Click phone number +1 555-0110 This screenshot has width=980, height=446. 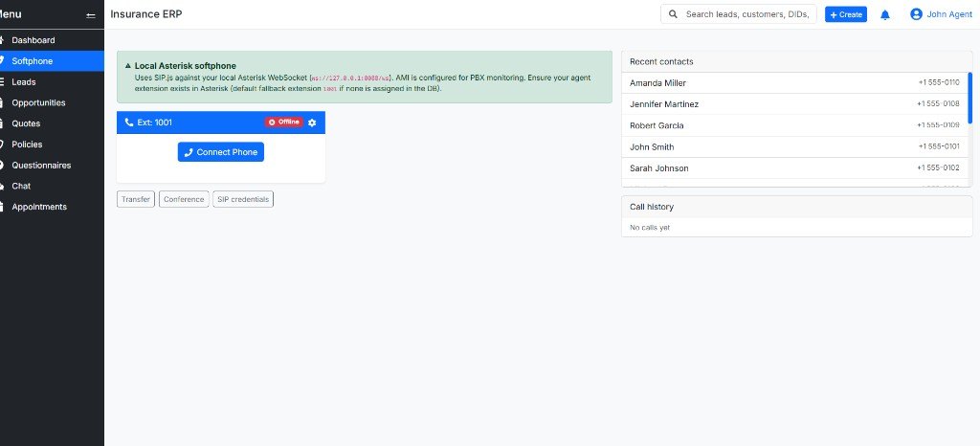[939, 82]
